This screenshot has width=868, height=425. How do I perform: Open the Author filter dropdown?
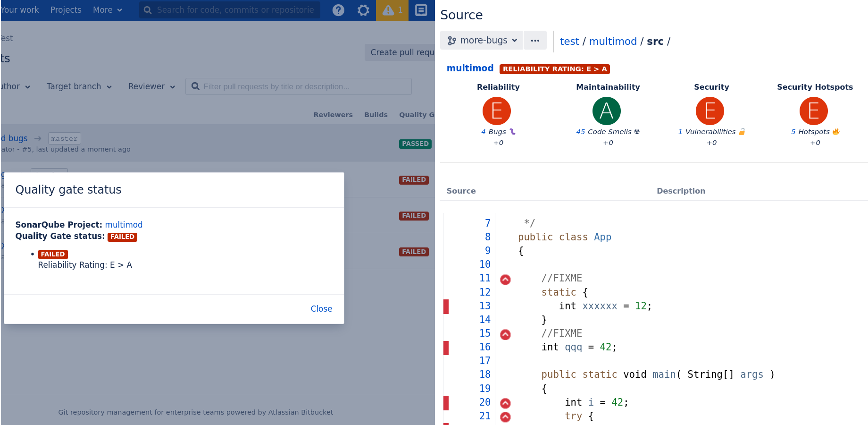15,86
